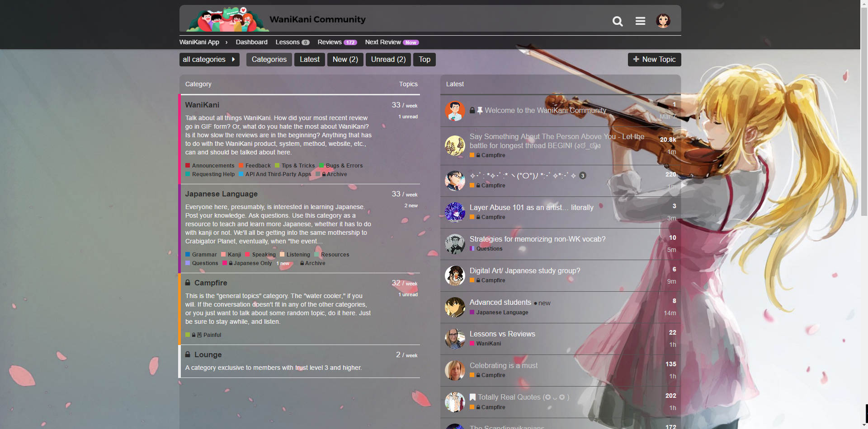Open the Tips & Tricks subcategory
868x429 pixels.
(295, 166)
